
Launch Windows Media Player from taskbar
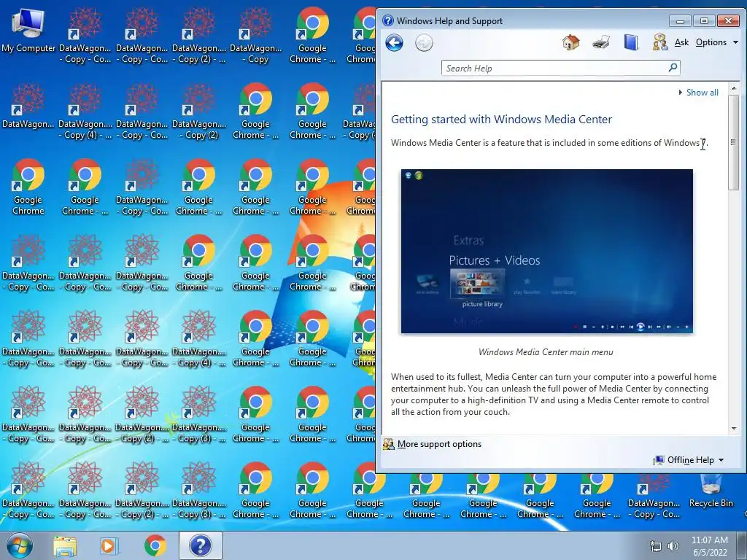tap(108, 546)
